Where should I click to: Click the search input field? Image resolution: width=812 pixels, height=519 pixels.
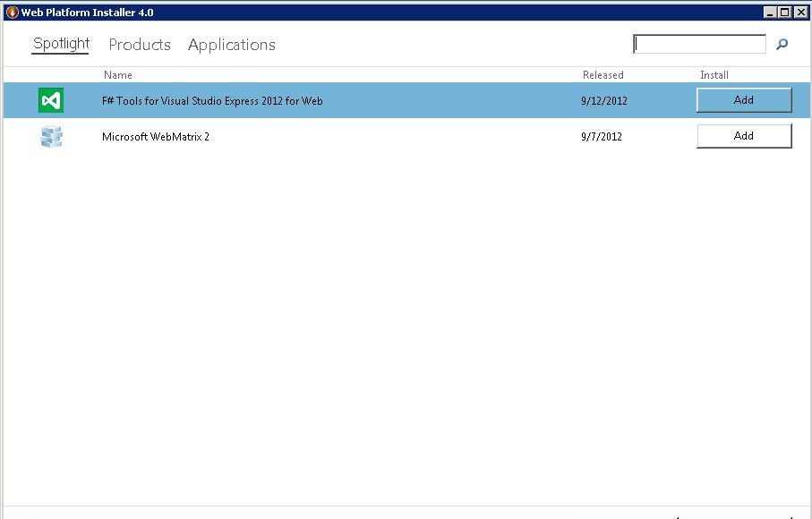[x=698, y=43]
